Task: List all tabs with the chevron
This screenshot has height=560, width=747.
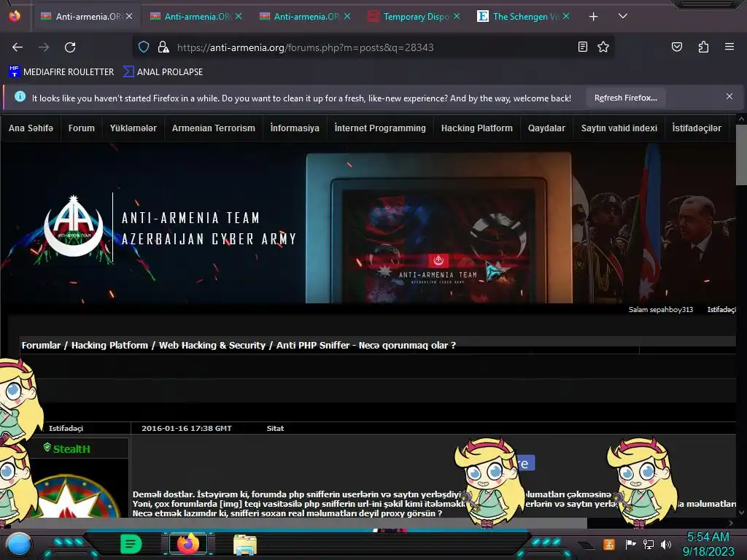Action: [623, 16]
